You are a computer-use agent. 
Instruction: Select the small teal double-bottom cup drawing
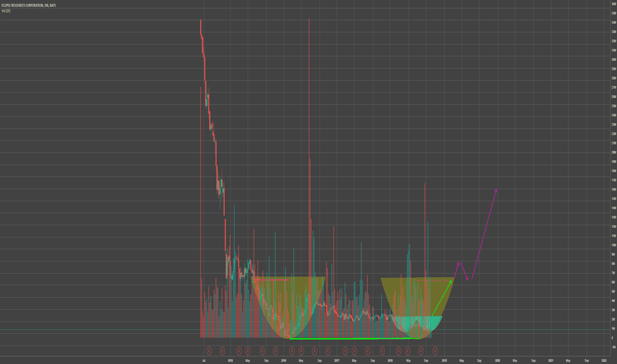tap(416, 324)
